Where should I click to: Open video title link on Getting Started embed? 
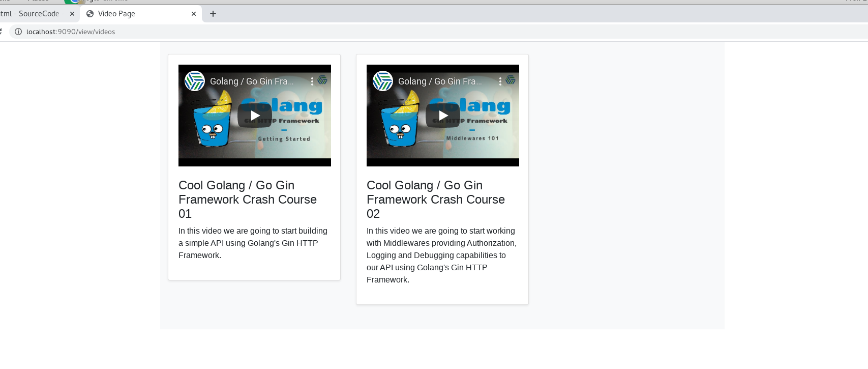(x=252, y=81)
